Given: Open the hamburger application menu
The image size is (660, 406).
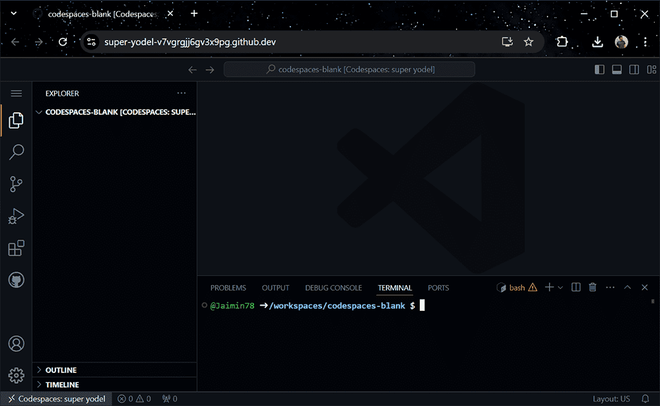Looking at the screenshot, I should click(16, 93).
